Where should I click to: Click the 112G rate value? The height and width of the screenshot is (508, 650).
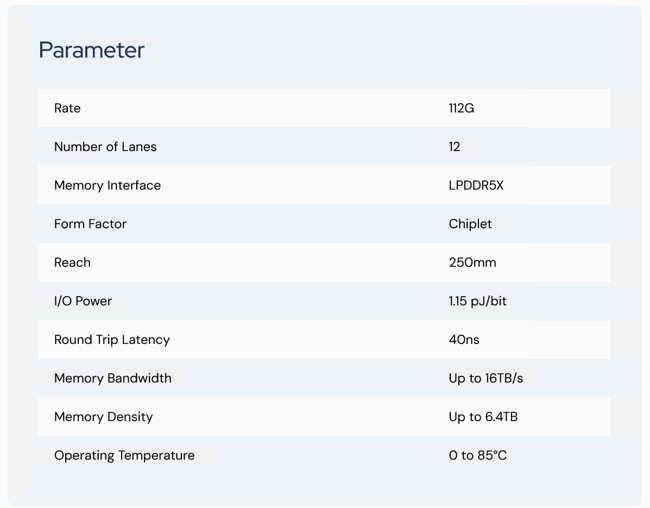pyautogui.click(x=461, y=108)
